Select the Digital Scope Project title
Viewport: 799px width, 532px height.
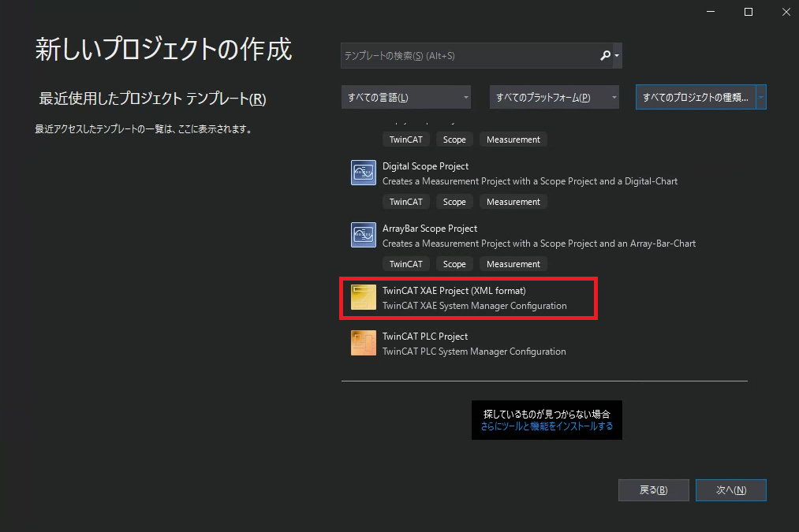(x=425, y=166)
